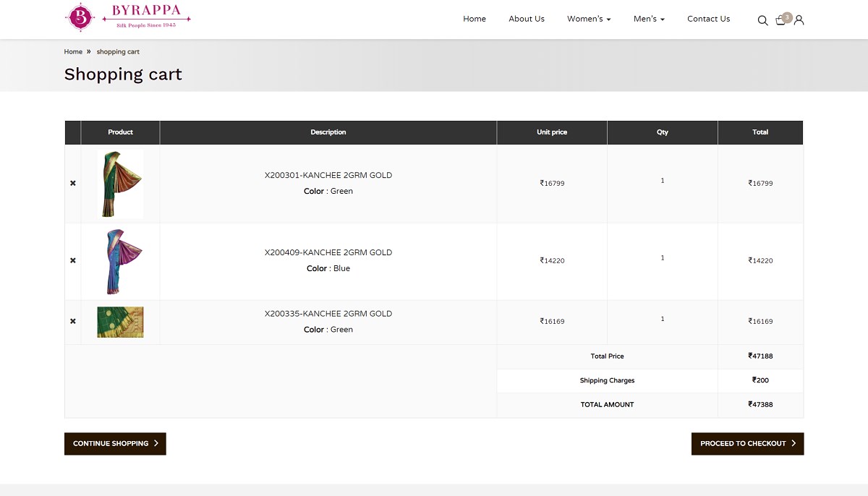Viewport: 868px width, 496px height.
Task: Click Proceed to Checkout button
Action: 747,444
